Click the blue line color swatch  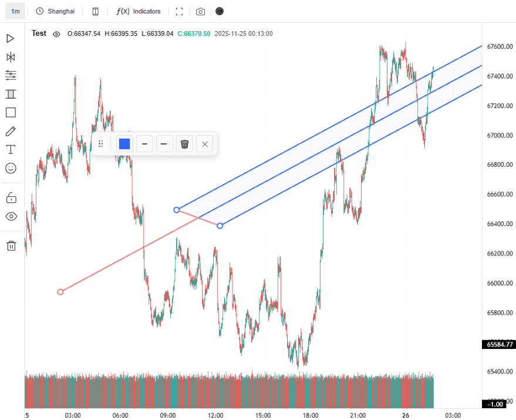click(124, 144)
